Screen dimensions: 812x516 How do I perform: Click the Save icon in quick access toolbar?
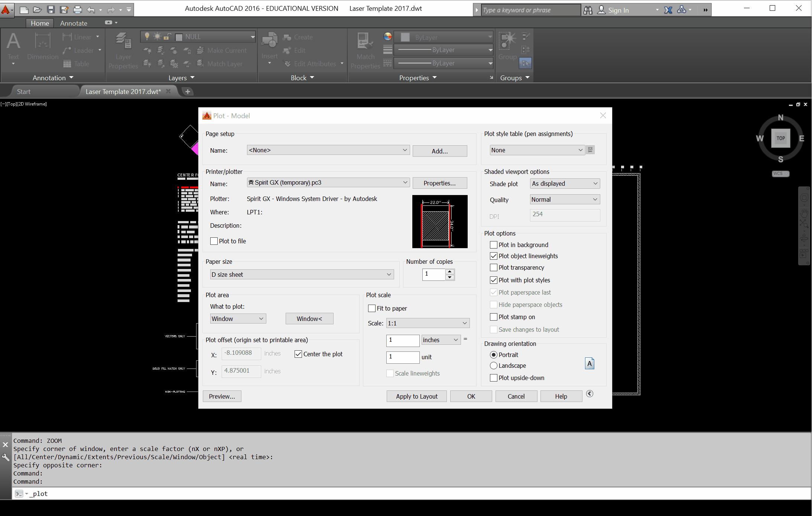click(51, 10)
